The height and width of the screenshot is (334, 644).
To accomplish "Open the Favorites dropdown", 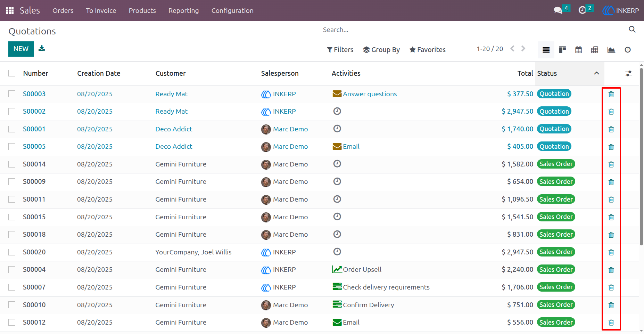I will point(427,50).
